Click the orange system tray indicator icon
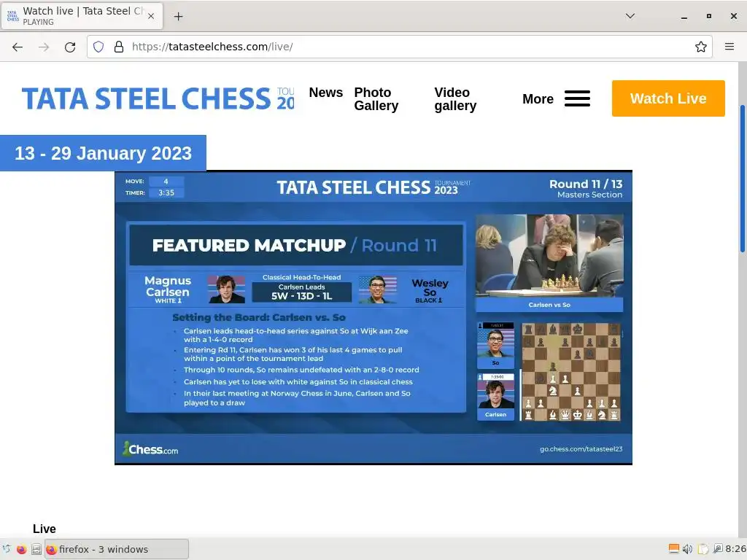 pyautogui.click(x=673, y=548)
